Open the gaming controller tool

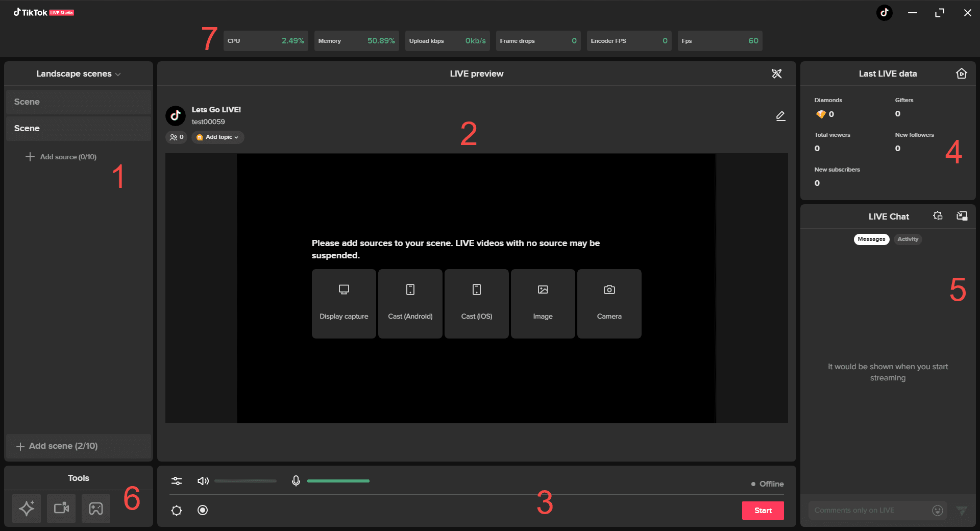click(x=96, y=509)
